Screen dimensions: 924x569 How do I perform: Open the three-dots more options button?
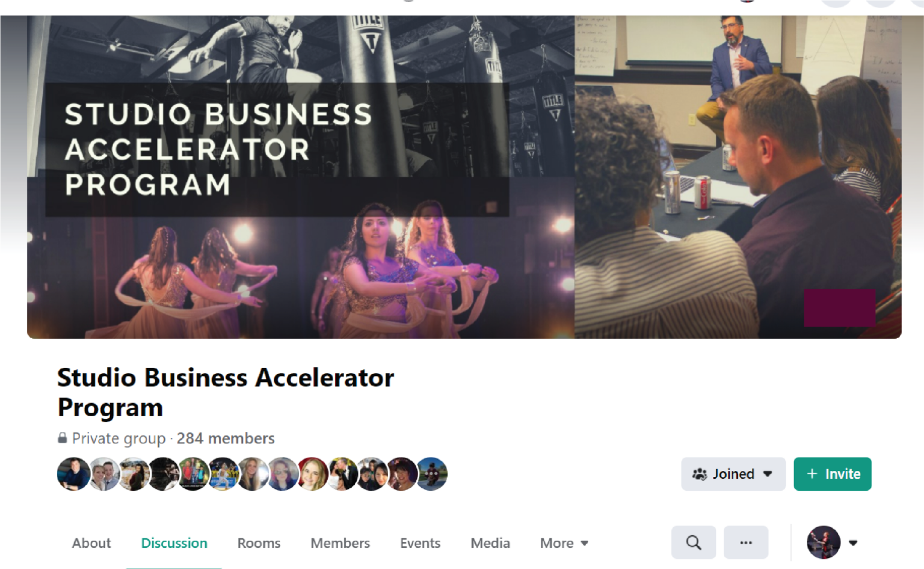point(746,543)
